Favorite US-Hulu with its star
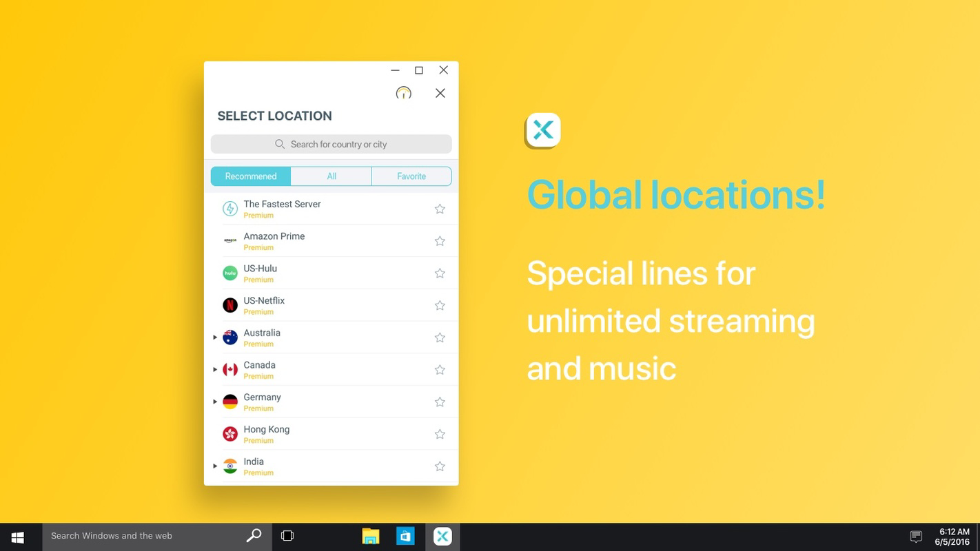 point(440,273)
